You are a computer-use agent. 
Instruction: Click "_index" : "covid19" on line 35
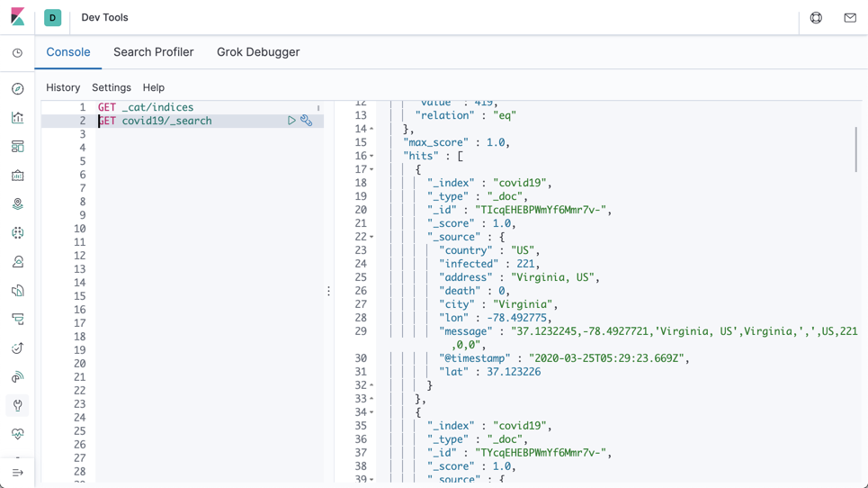pos(489,426)
